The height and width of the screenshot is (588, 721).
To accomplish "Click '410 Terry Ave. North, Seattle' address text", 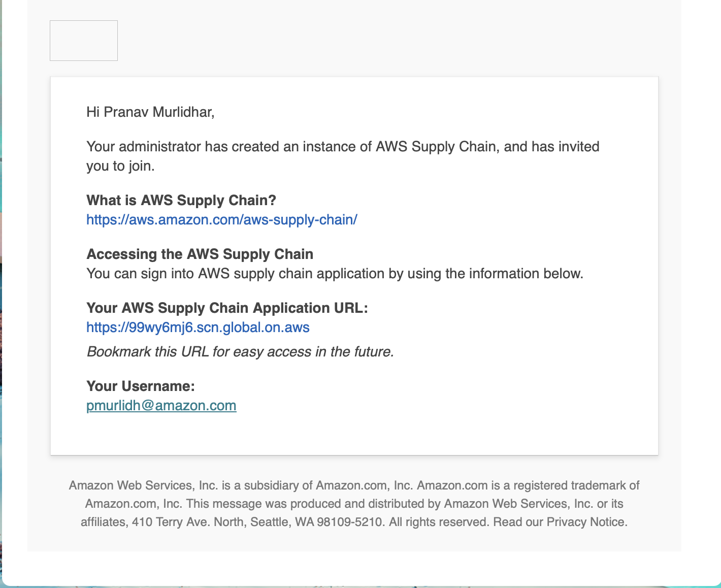I will 211,522.
